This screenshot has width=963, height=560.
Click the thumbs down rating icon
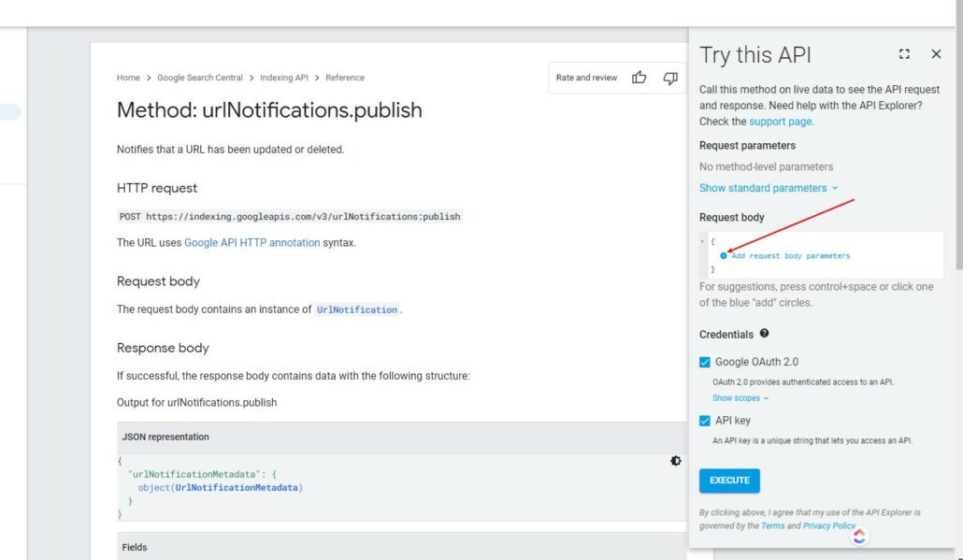pyautogui.click(x=670, y=78)
